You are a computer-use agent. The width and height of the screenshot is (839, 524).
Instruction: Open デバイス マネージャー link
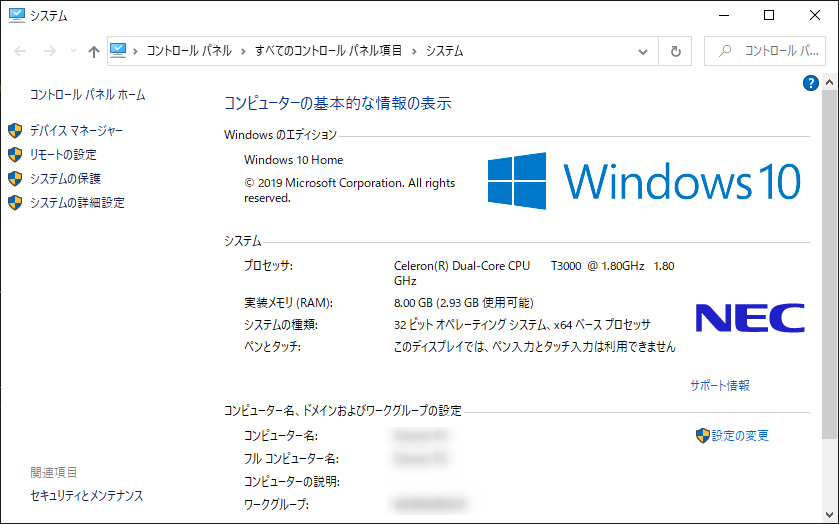point(76,131)
